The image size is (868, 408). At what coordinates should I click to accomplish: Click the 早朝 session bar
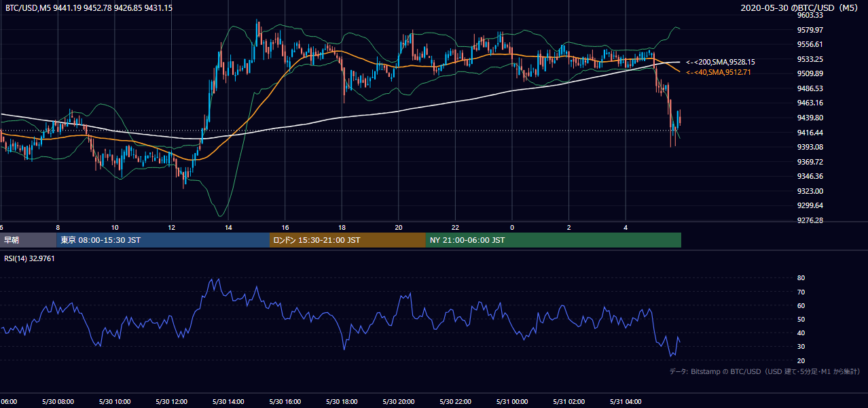[x=29, y=240]
